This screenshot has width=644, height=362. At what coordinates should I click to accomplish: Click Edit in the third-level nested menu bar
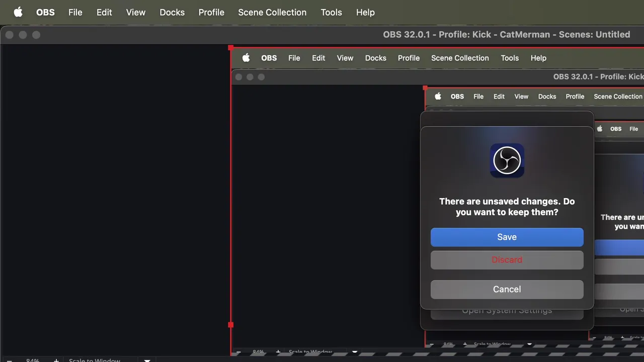[x=499, y=97]
